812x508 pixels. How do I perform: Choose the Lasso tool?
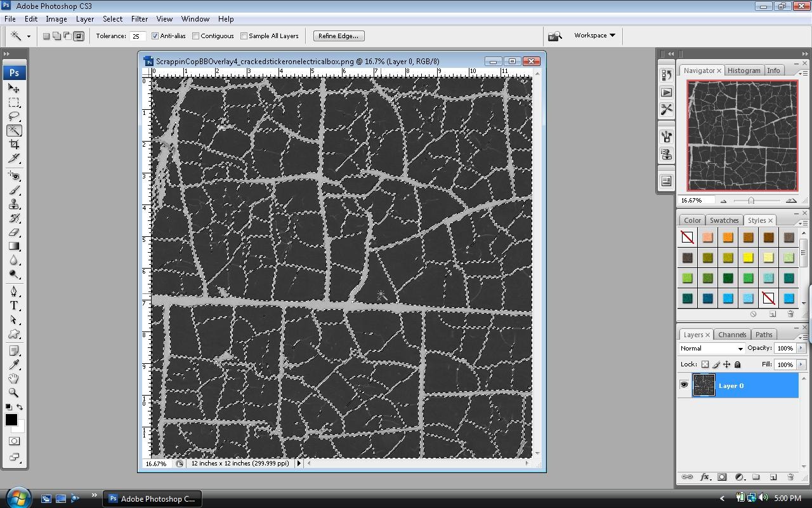(14, 117)
